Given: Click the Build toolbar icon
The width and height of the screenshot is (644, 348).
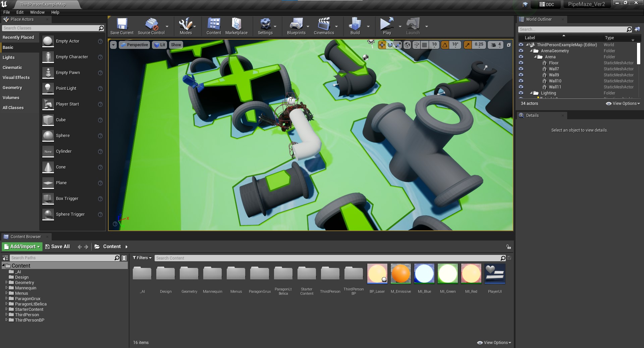Looking at the screenshot, I should coord(355,24).
